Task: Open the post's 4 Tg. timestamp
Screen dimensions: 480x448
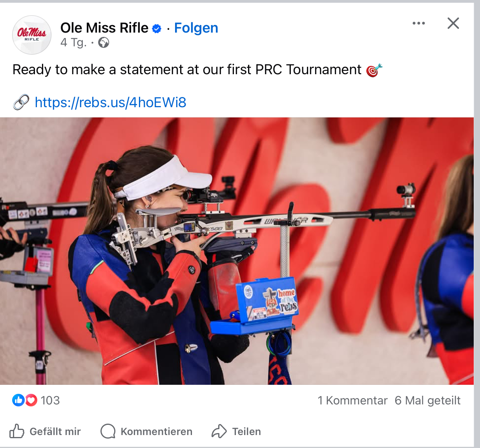Action: [x=73, y=42]
